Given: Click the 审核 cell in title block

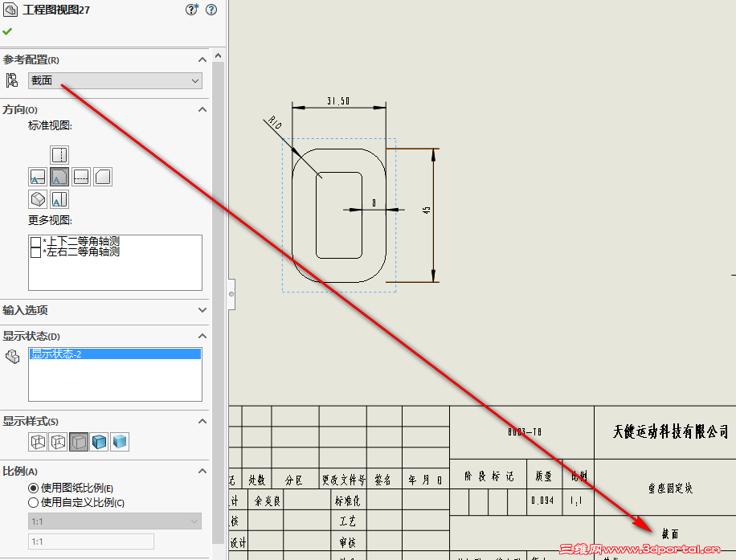Looking at the screenshot, I should (x=347, y=542).
